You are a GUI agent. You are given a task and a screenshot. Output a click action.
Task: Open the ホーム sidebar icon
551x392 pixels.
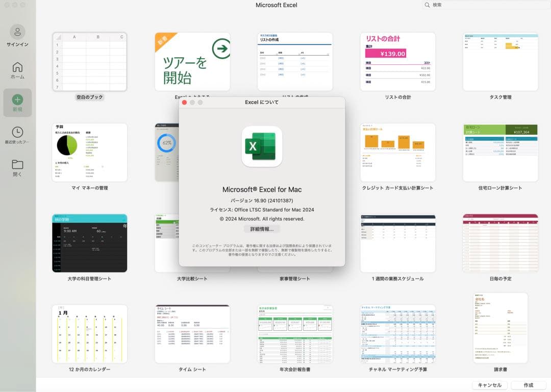point(17,67)
